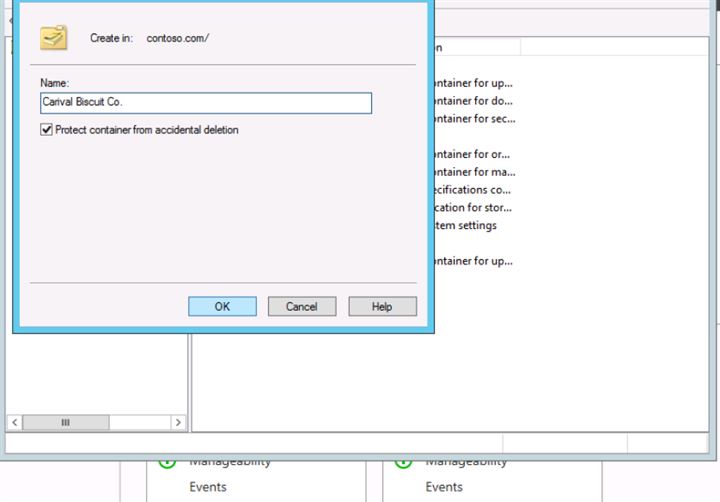Select row with 'ntainer for sec...' description
Screen dimensions: 720x502
474,118
